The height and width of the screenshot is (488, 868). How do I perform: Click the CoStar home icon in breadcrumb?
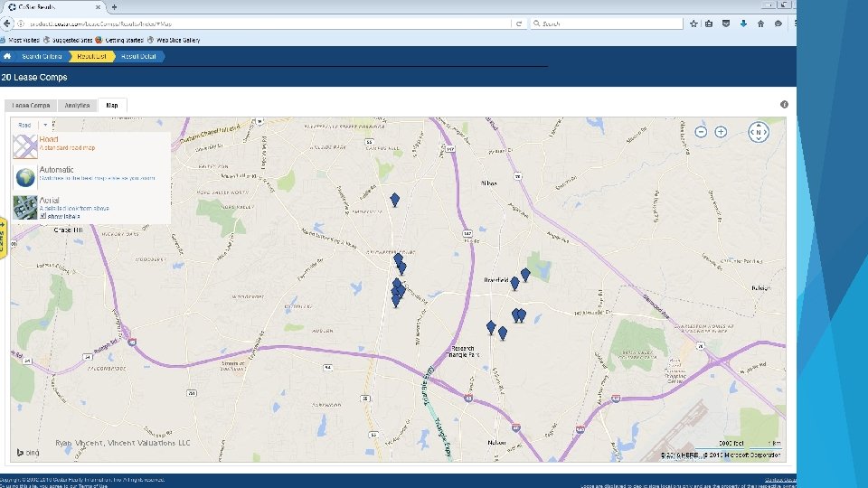[7, 56]
